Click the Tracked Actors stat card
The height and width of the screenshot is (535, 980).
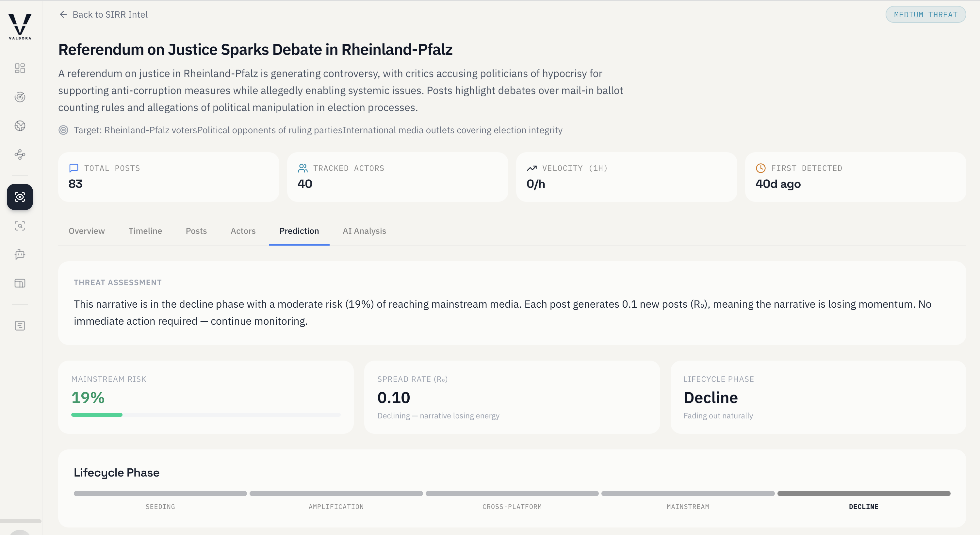[x=397, y=177]
